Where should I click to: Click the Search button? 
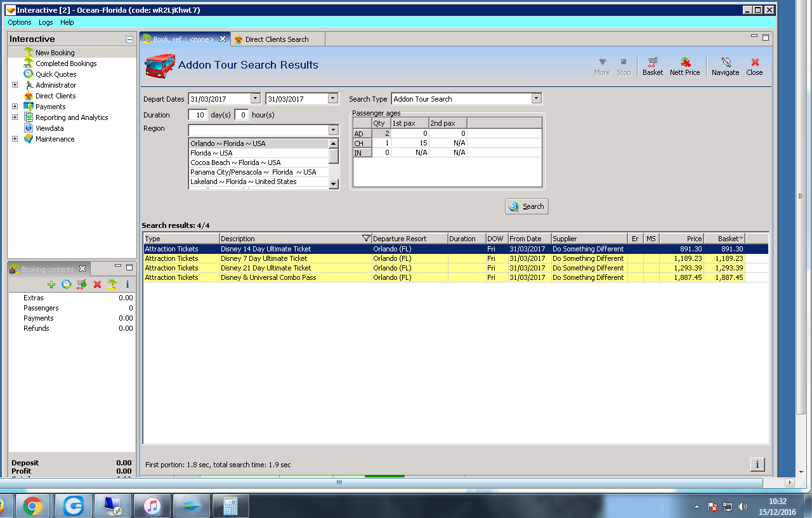click(x=527, y=206)
